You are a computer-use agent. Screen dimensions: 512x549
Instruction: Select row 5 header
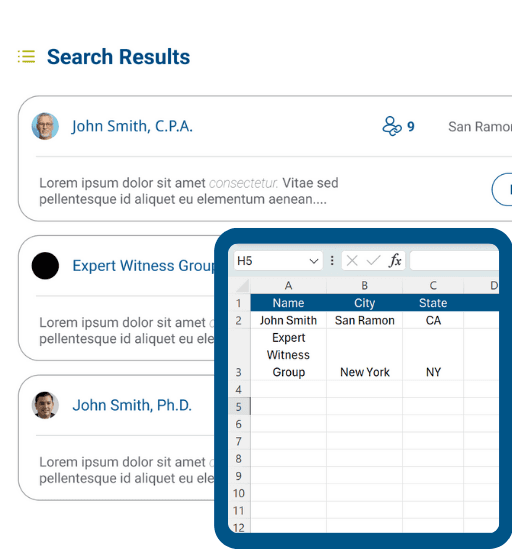click(239, 406)
